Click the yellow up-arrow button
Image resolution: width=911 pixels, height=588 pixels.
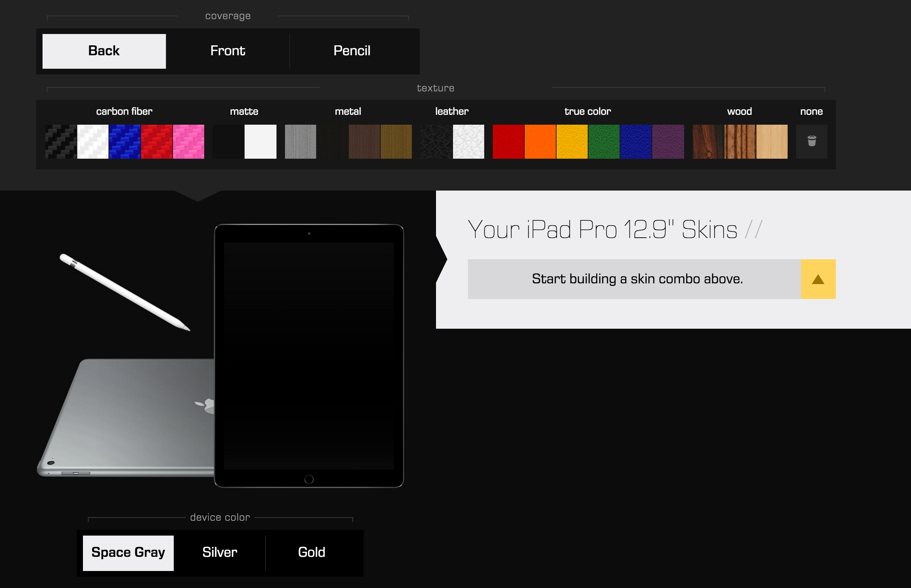[x=818, y=279]
